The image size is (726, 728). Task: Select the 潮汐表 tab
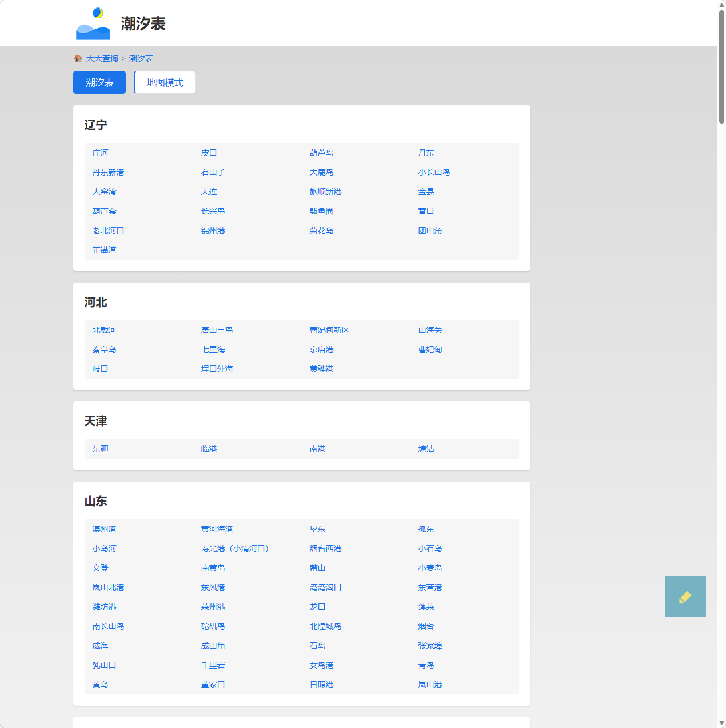pyautogui.click(x=99, y=82)
